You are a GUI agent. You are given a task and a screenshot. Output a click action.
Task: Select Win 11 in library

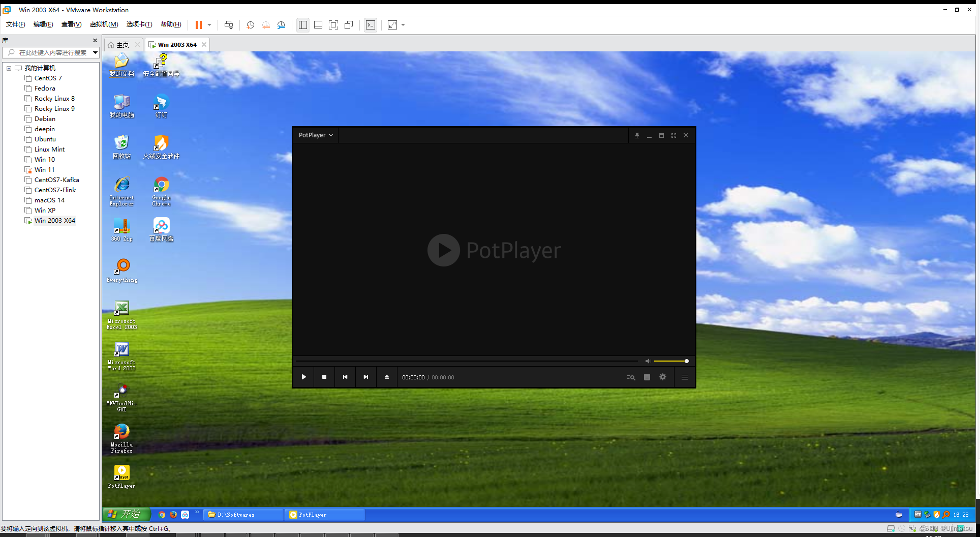coord(44,170)
